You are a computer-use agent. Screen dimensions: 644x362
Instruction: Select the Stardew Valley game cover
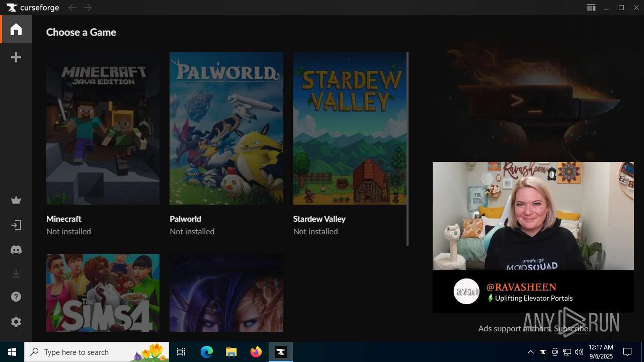point(350,128)
